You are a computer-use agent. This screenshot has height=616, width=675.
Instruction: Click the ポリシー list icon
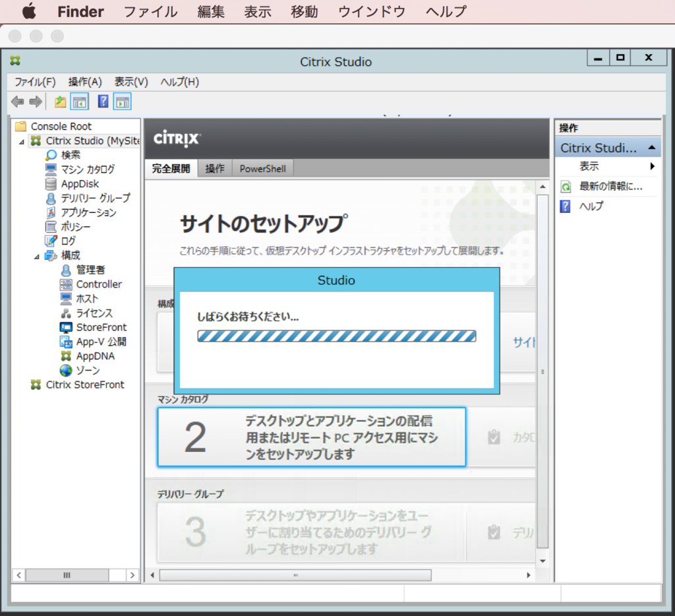(51, 227)
